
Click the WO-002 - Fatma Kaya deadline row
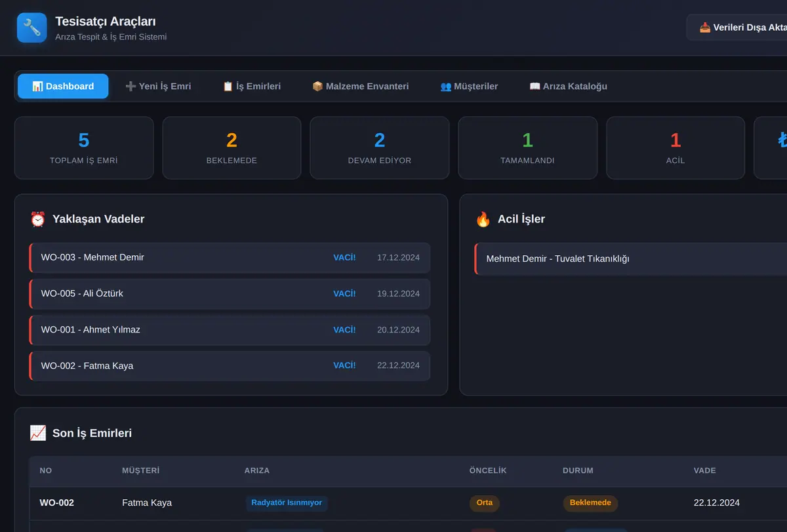[230, 366]
